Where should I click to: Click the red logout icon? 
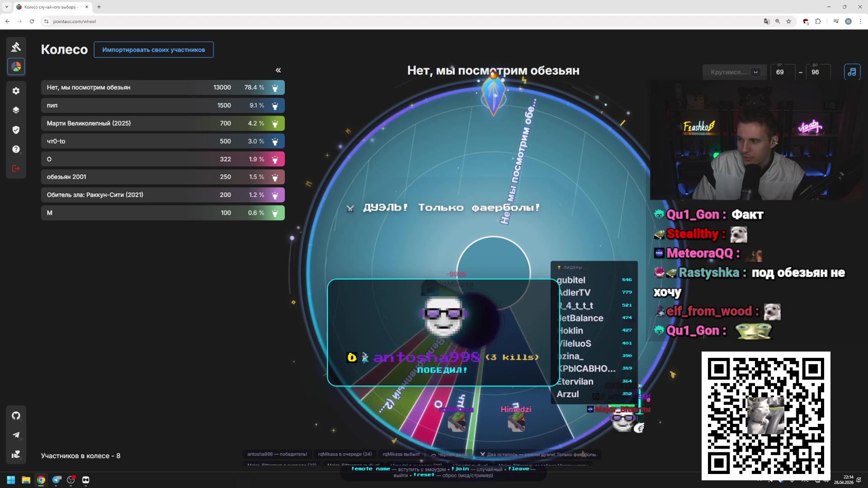[x=16, y=169]
